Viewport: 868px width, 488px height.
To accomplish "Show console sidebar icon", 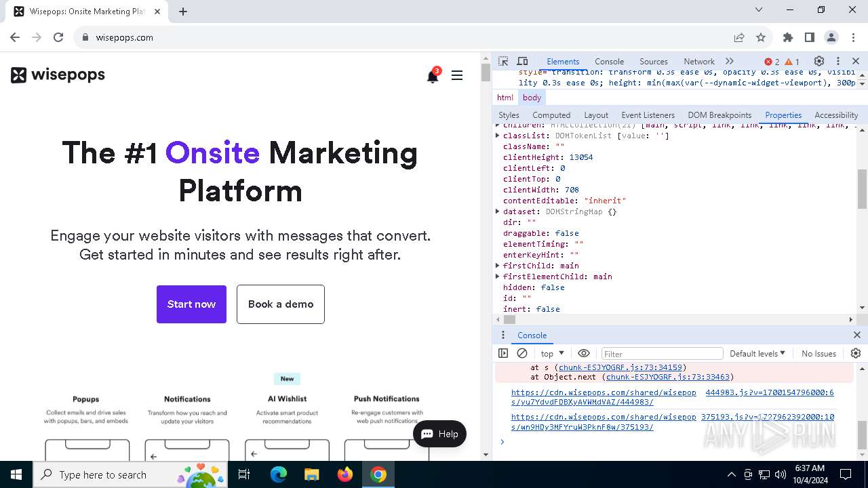I will 503,353.
